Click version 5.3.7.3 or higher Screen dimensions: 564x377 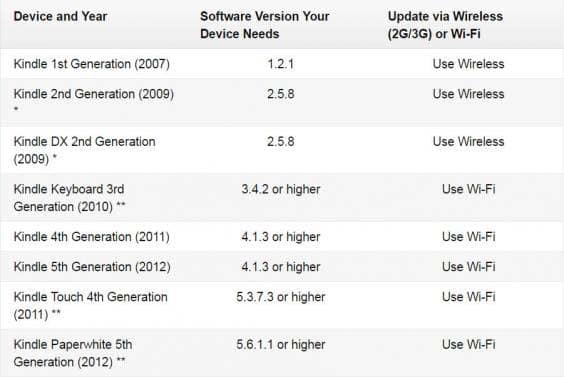click(x=281, y=297)
